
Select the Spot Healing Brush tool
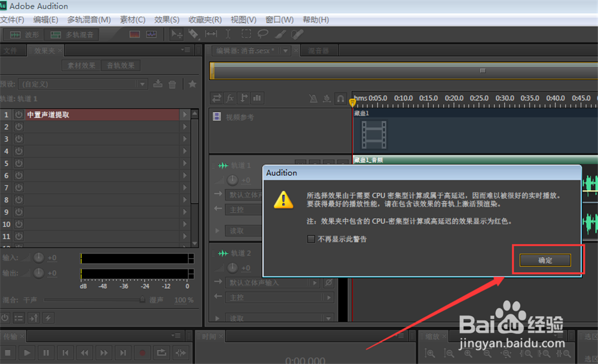point(297,34)
